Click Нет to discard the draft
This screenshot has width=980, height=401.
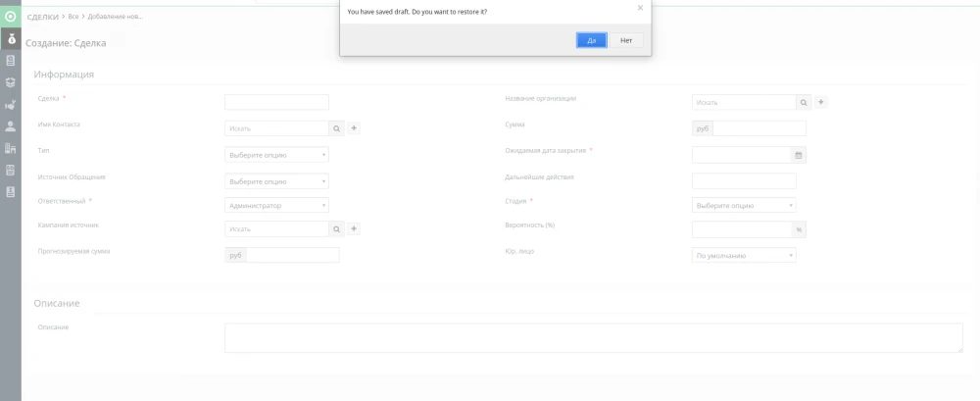click(x=626, y=40)
